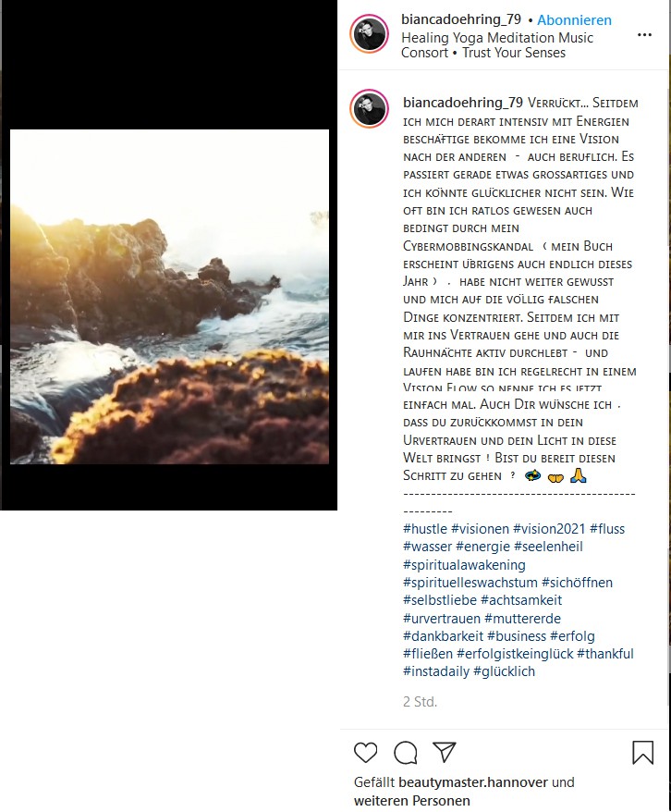Open biancadoehring_79 username in header
Viewport: 671px width, 812px height.
coord(461,19)
